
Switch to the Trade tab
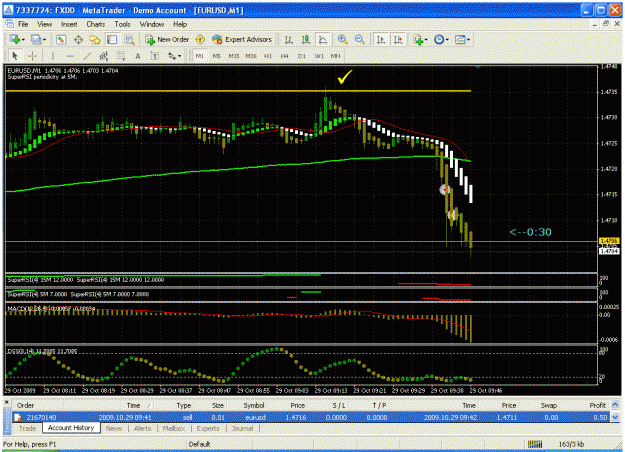[x=28, y=428]
